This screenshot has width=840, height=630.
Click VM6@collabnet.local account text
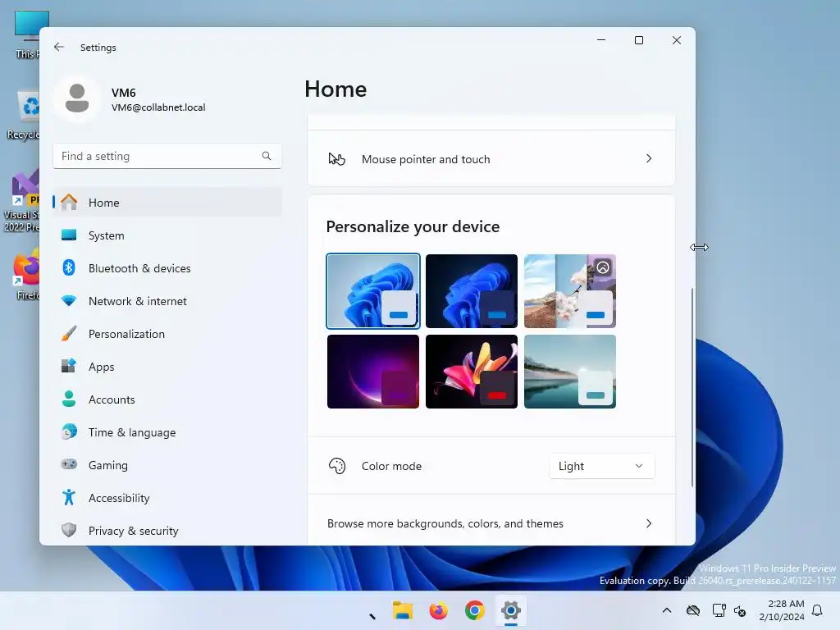point(158,107)
